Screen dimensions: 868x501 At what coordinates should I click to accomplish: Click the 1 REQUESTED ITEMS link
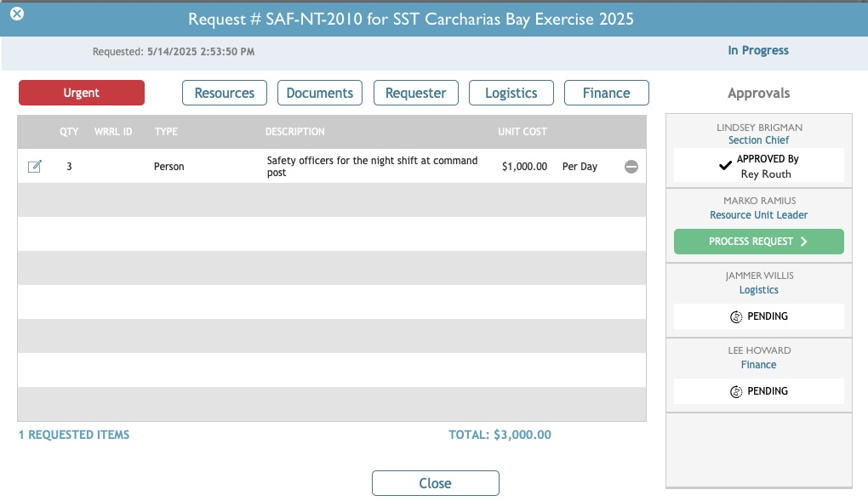click(74, 434)
